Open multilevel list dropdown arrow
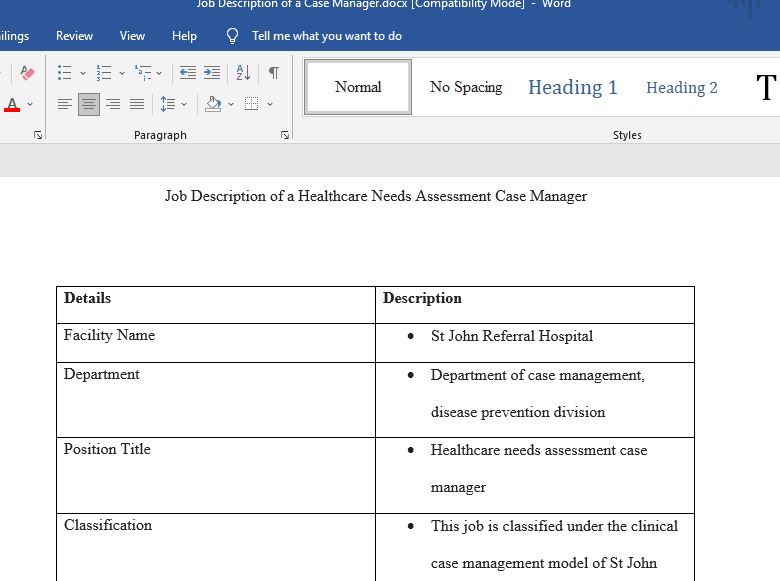This screenshot has width=780, height=581. coord(159,73)
